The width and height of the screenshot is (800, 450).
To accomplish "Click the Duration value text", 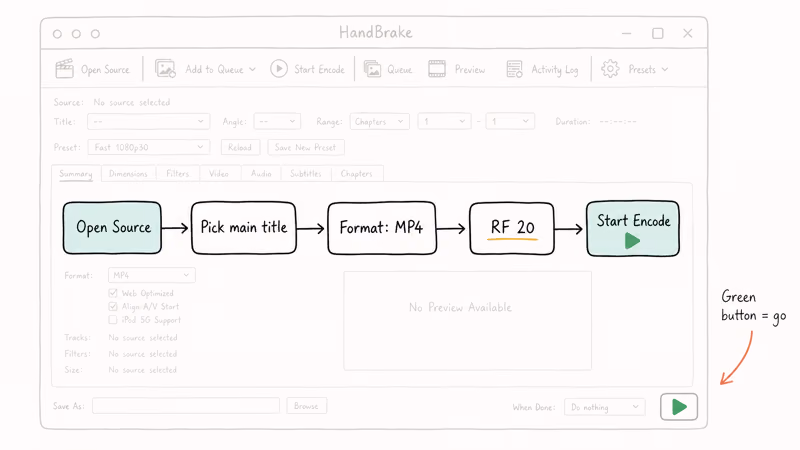I will click(618, 121).
